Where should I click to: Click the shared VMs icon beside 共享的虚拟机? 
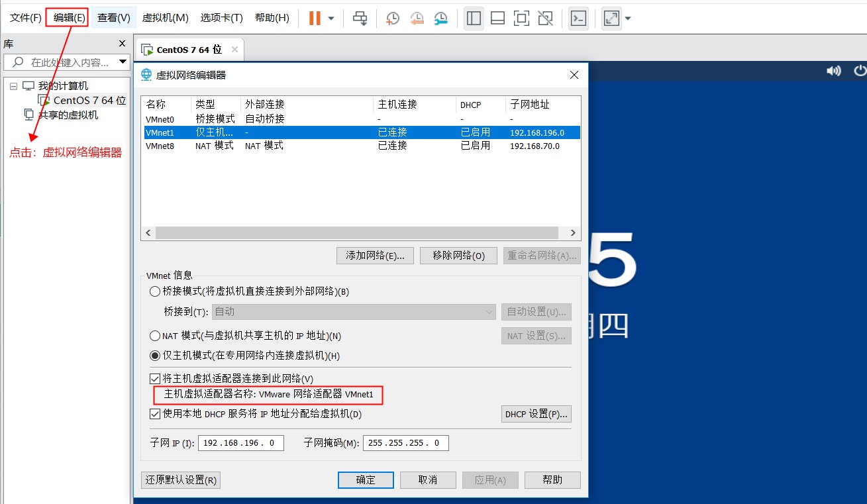coord(28,115)
